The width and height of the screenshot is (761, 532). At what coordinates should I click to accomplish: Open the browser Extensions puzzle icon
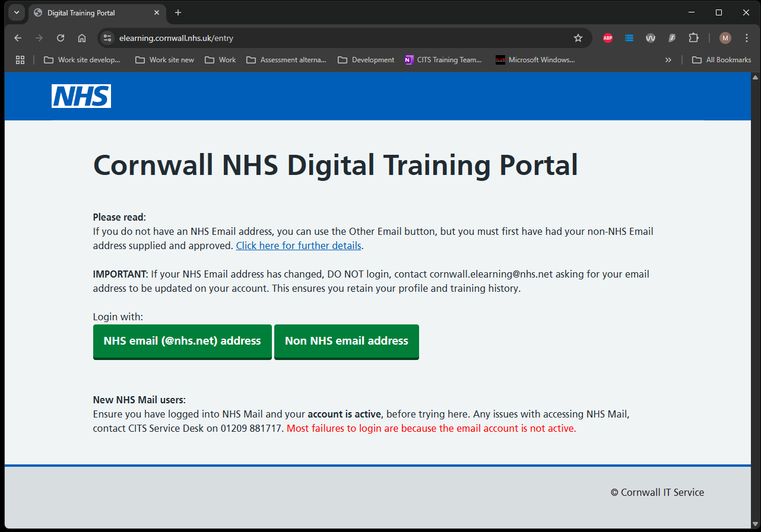pos(693,37)
